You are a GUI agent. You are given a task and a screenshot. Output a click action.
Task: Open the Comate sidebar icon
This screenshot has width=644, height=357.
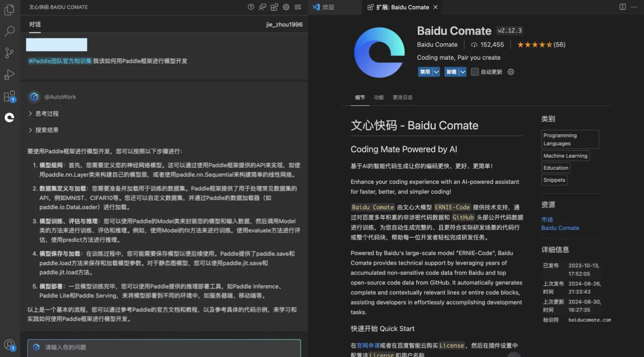coord(9,117)
